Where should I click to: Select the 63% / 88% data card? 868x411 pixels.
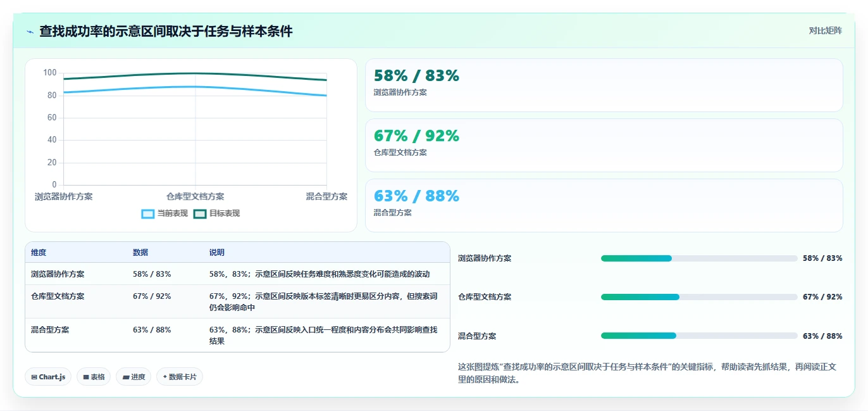point(604,205)
